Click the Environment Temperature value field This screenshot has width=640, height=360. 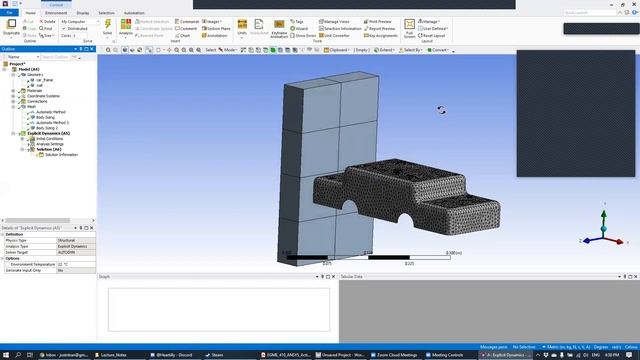tap(76, 264)
